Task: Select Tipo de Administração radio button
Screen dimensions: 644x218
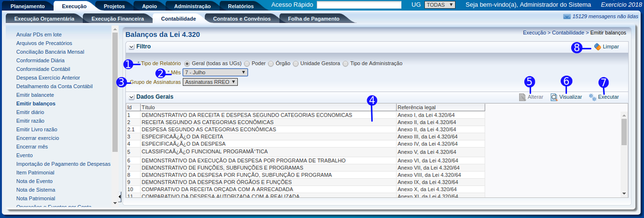Action: click(346, 63)
